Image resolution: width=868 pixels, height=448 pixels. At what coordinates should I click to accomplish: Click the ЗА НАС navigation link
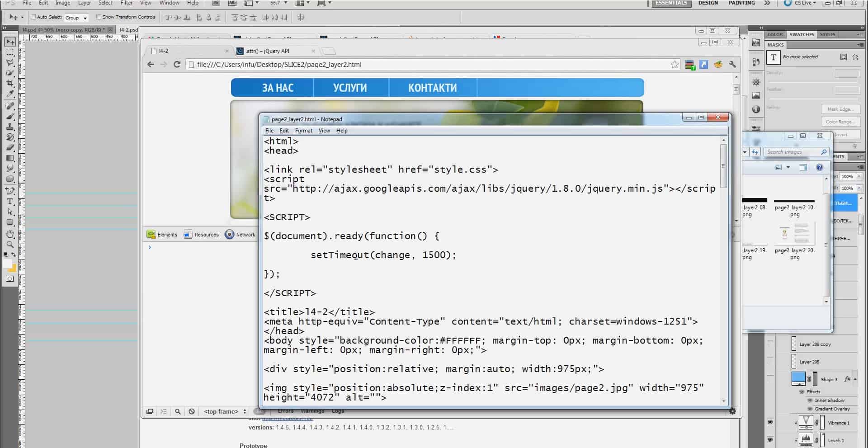click(x=278, y=88)
